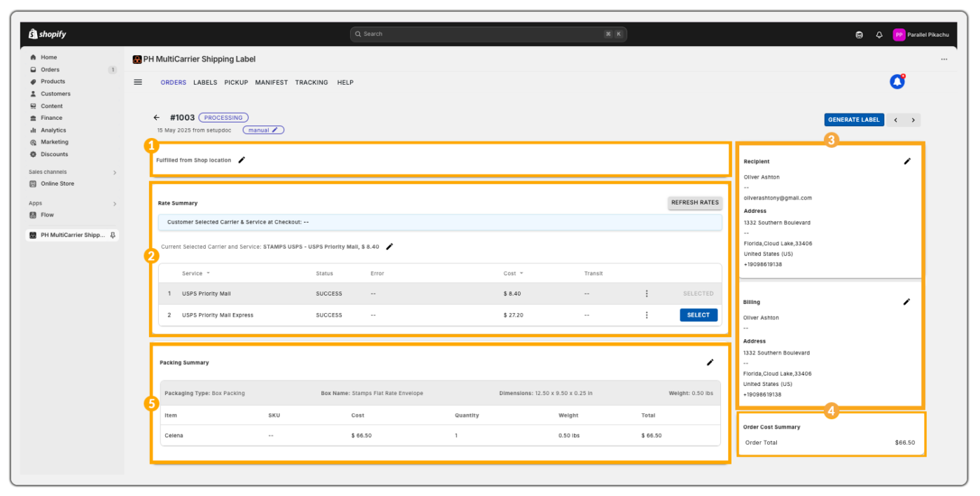
Task: Open the hamburger menu icon
Action: (x=138, y=82)
